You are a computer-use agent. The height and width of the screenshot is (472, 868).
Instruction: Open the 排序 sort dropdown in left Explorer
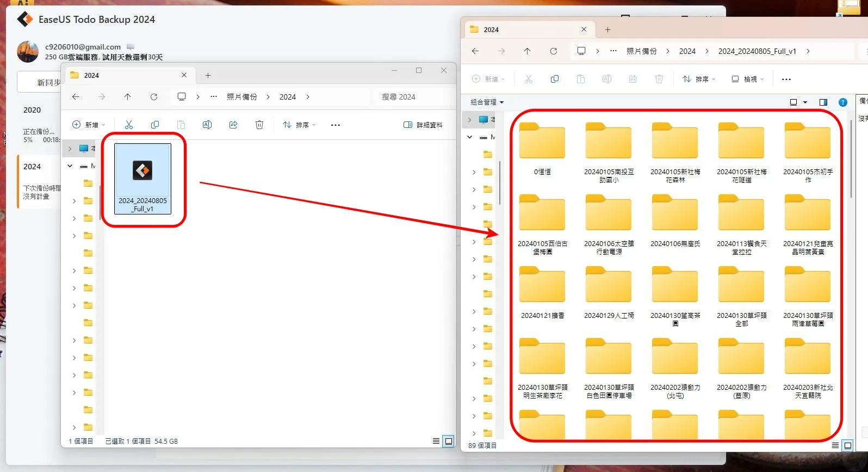pos(299,125)
